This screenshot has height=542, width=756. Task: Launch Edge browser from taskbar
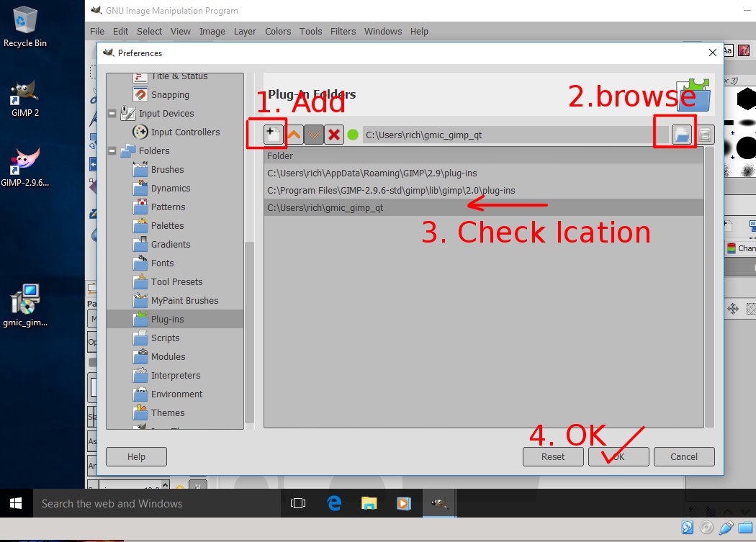[333, 503]
